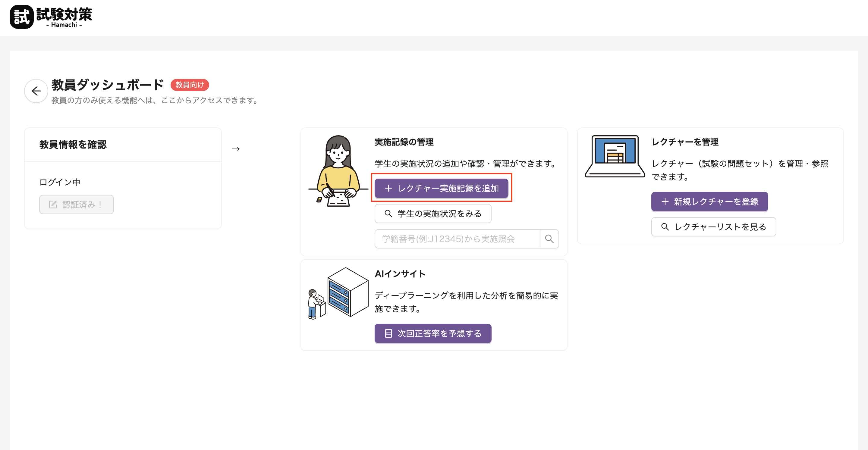
Task: Click the 実施記録の管理 heading
Action: [404, 142]
